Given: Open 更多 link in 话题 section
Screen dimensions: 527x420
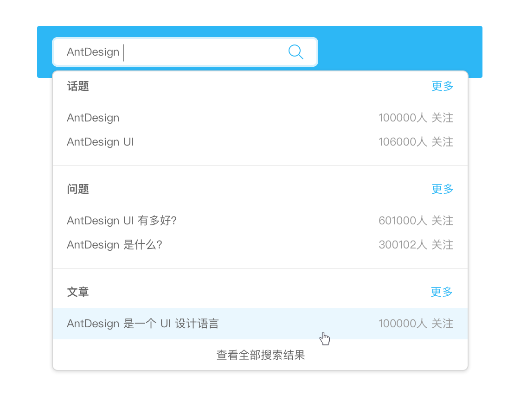Looking at the screenshot, I should [x=442, y=86].
